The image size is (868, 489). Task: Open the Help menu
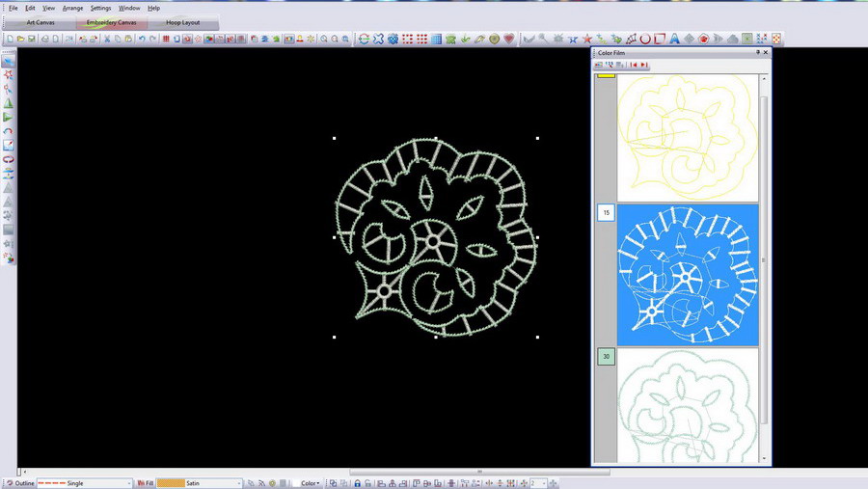153,9
